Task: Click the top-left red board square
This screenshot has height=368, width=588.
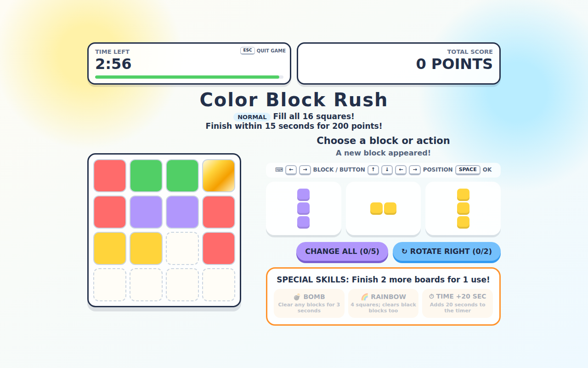Action: tap(110, 175)
